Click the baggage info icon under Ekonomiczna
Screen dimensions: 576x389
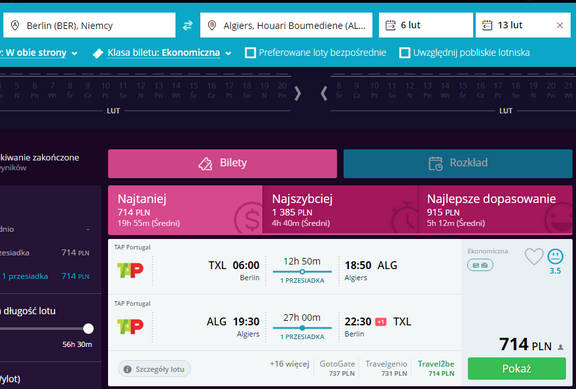click(480, 265)
